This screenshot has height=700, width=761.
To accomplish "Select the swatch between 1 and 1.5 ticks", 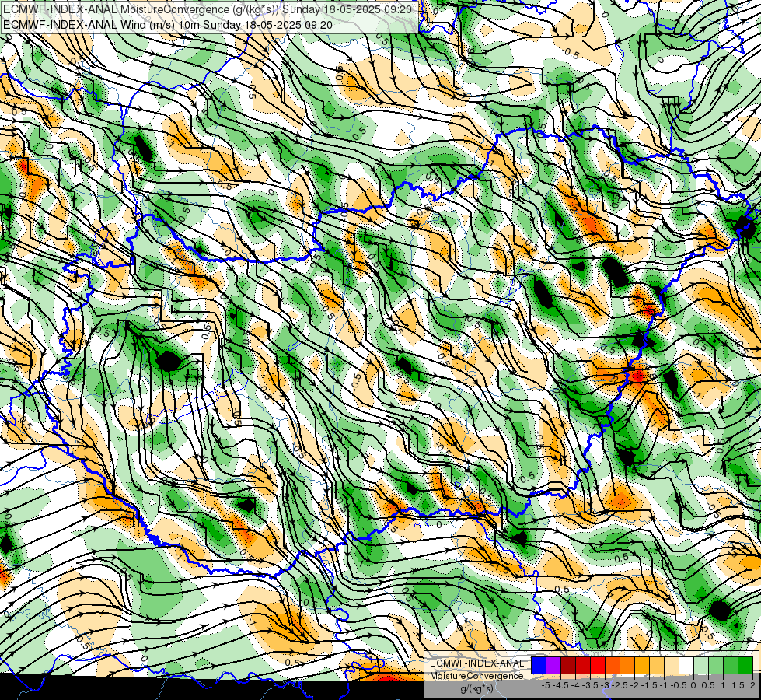I will (731, 665).
